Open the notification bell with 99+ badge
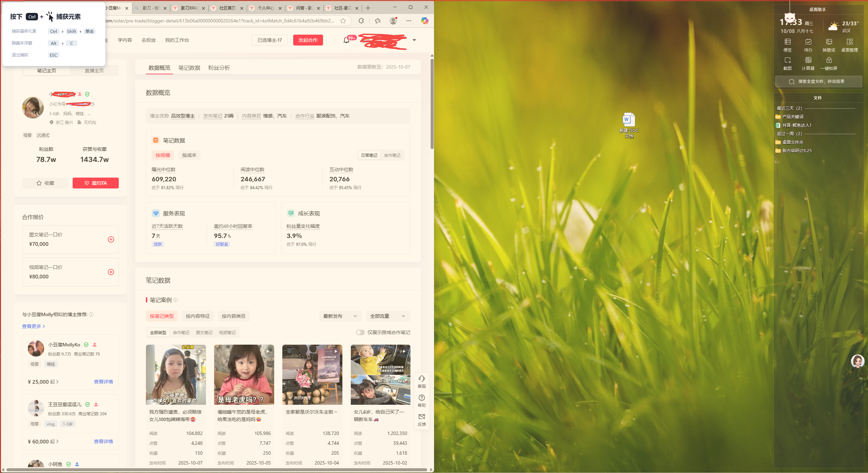 coord(346,40)
